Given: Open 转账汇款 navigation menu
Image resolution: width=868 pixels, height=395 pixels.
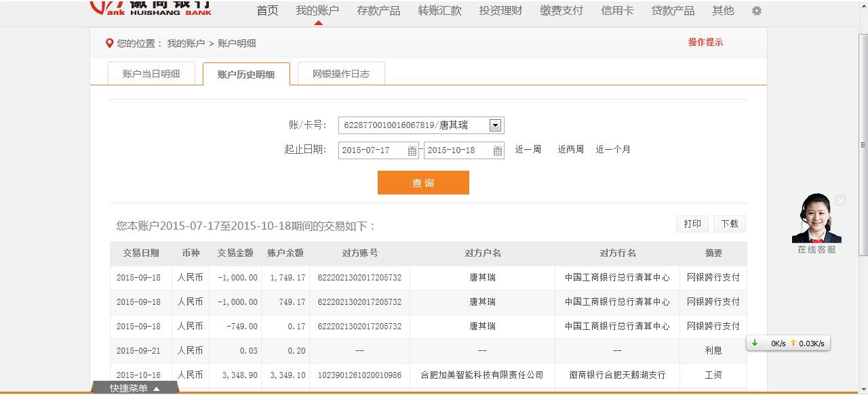Looking at the screenshot, I should (439, 11).
